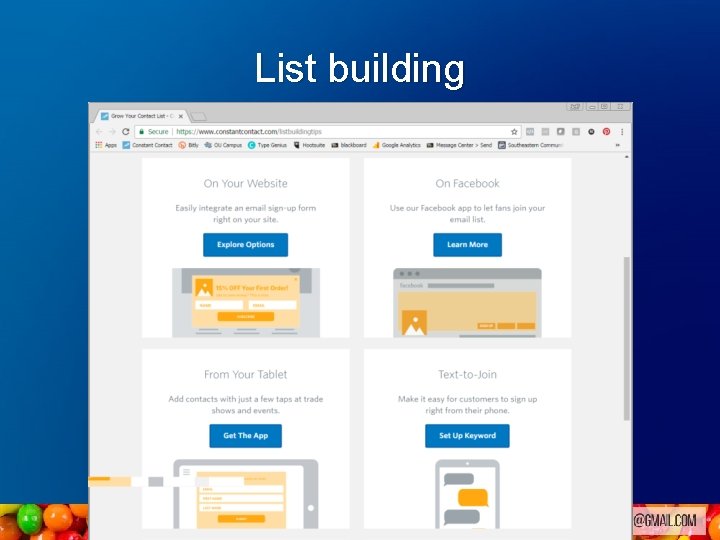Go forward in browser history
Image resolution: width=720 pixels, height=540 pixels.
pyautogui.click(x=112, y=132)
